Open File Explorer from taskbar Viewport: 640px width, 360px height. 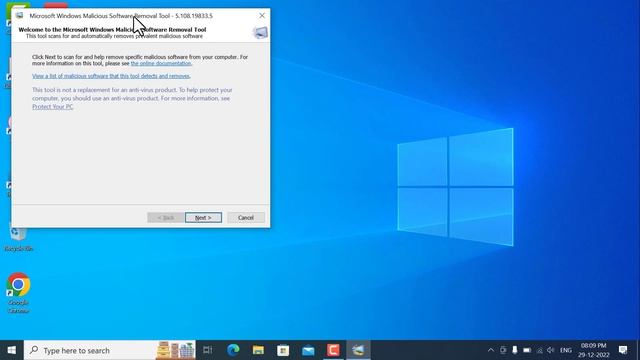pos(258,350)
